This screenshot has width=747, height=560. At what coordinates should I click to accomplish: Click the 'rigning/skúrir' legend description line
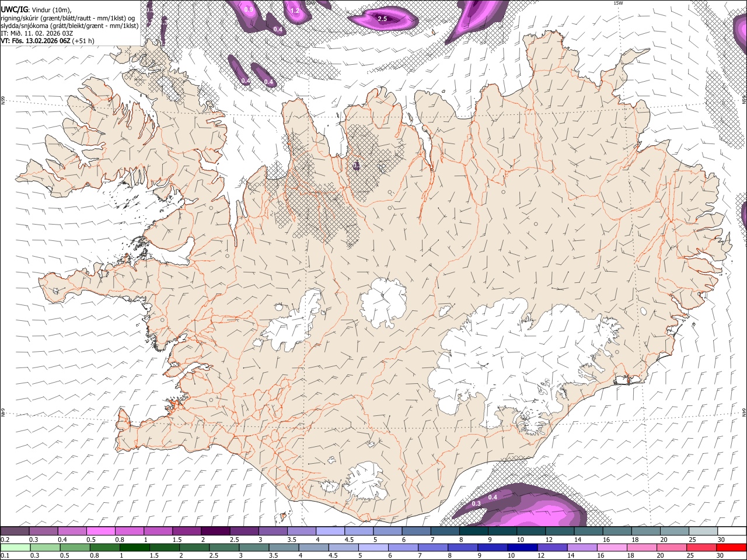pos(68,17)
